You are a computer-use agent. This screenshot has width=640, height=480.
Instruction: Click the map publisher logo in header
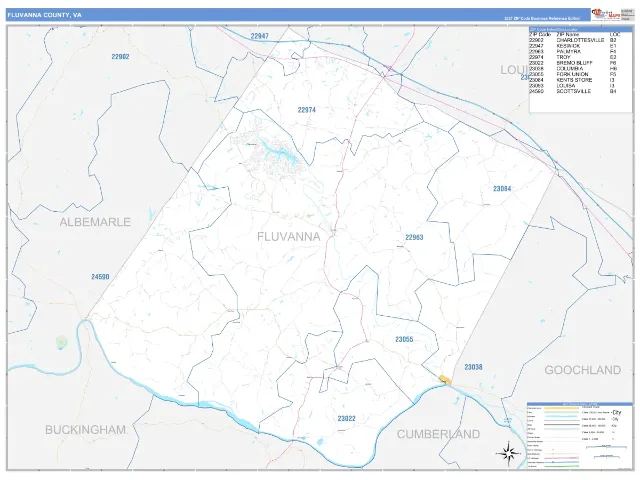[606, 15]
